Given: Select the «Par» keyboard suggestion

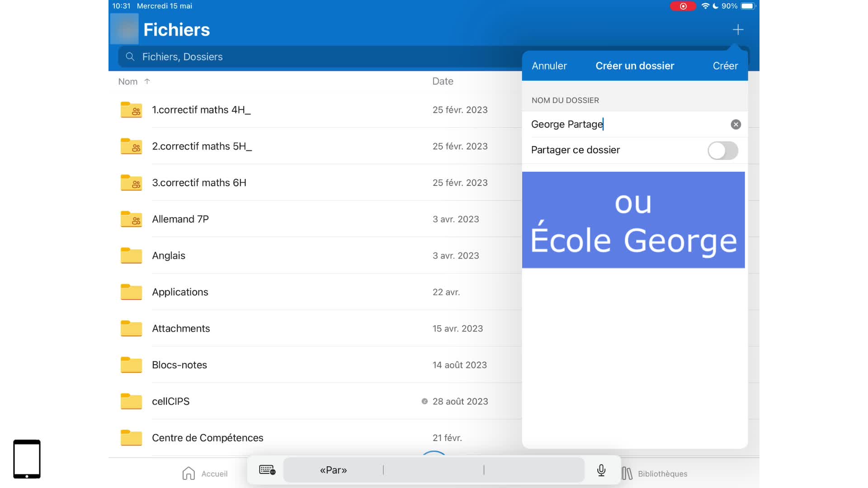Looking at the screenshot, I should click(333, 470).
